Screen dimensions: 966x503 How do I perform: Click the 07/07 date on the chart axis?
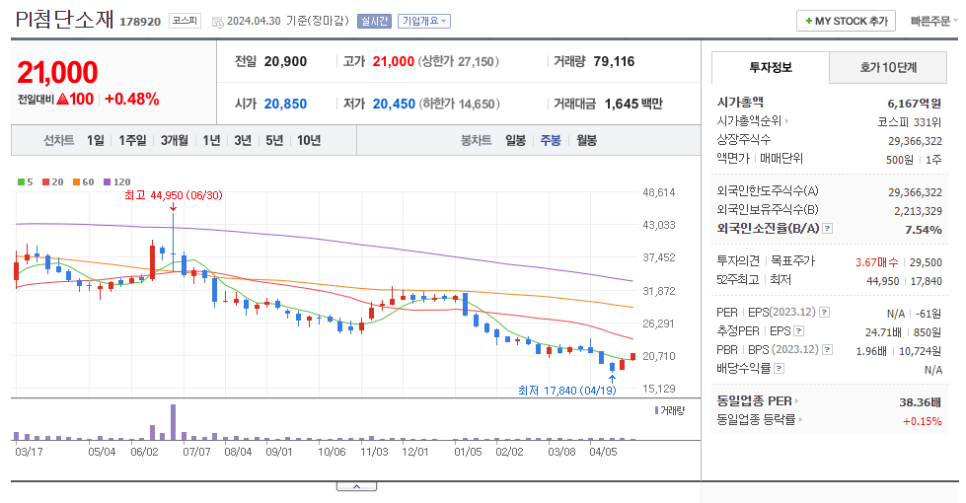click(197, 452)
